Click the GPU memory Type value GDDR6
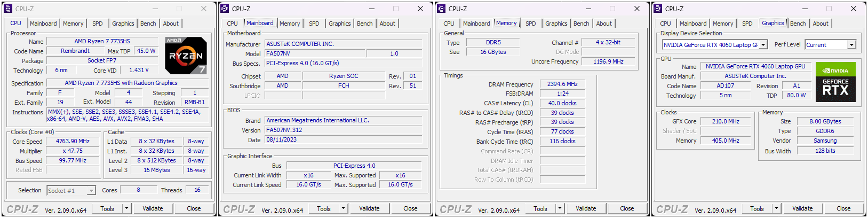The height and width of the screenshot is (218, 868). tap(825, 131)
